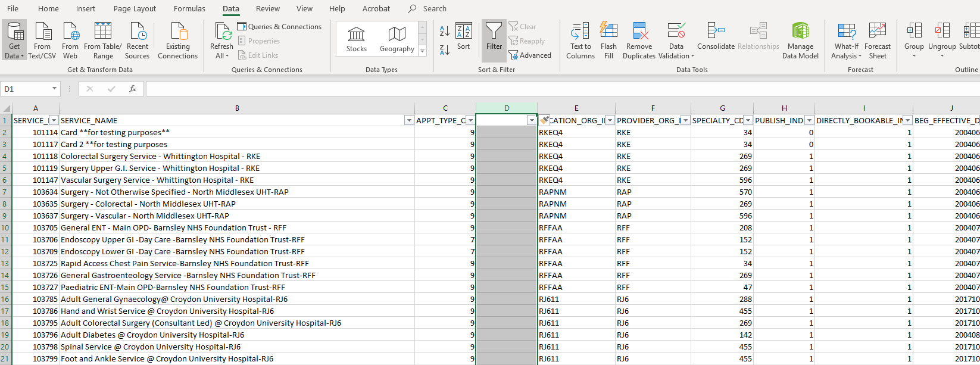Select the RAPNM cell in row 7
Viewport: 980px width, 365px height.
click(576, 192)
